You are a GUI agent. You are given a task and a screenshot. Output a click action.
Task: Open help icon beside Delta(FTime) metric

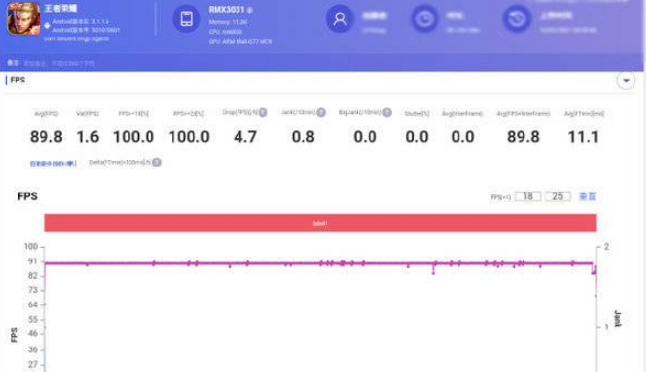click(157, 162)
